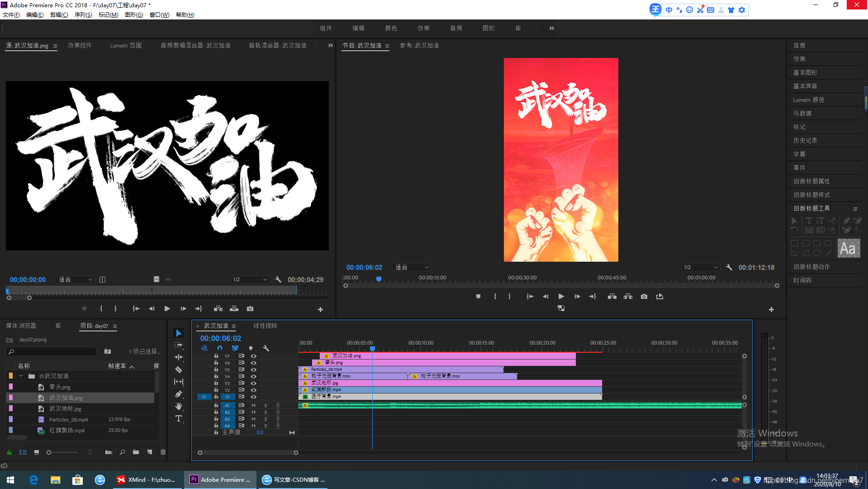
Task: Click Lift button in Program monitor
Action: coord(612,297)
